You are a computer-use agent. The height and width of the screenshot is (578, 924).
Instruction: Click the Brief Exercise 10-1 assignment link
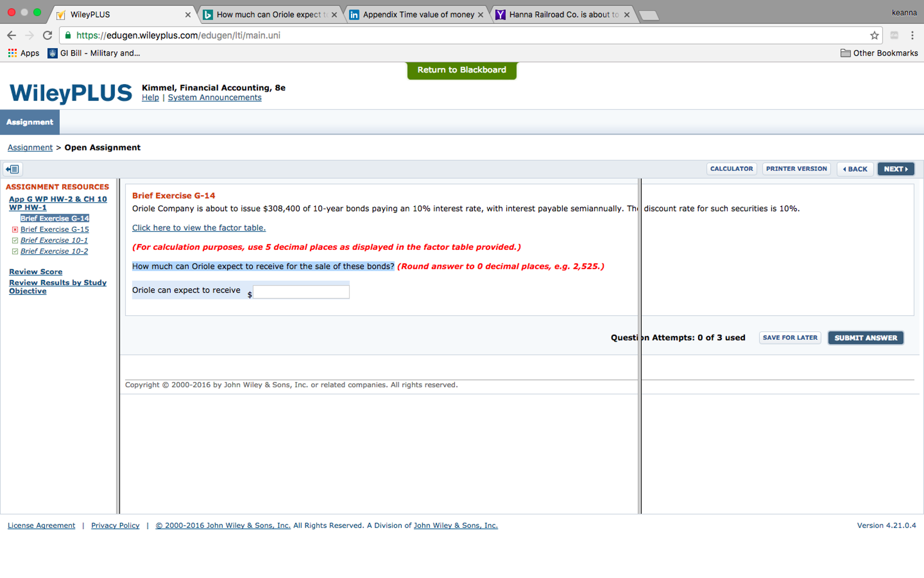point(54,240)
